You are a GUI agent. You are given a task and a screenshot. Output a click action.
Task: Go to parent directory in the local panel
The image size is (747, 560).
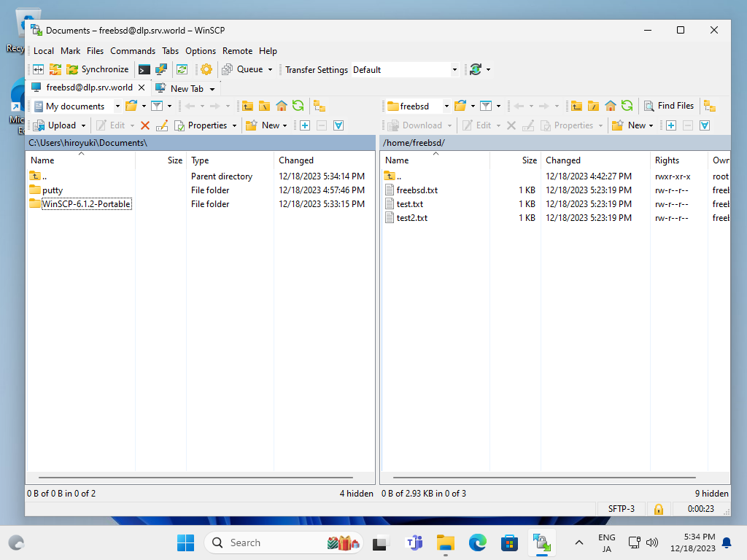pyautogui.click(x=247, y=106)
